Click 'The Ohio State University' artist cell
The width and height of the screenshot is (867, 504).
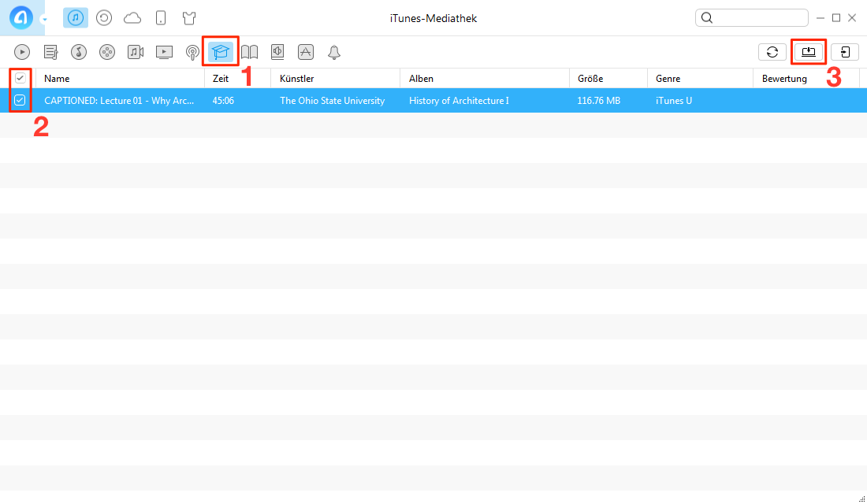tap(333, 101)
